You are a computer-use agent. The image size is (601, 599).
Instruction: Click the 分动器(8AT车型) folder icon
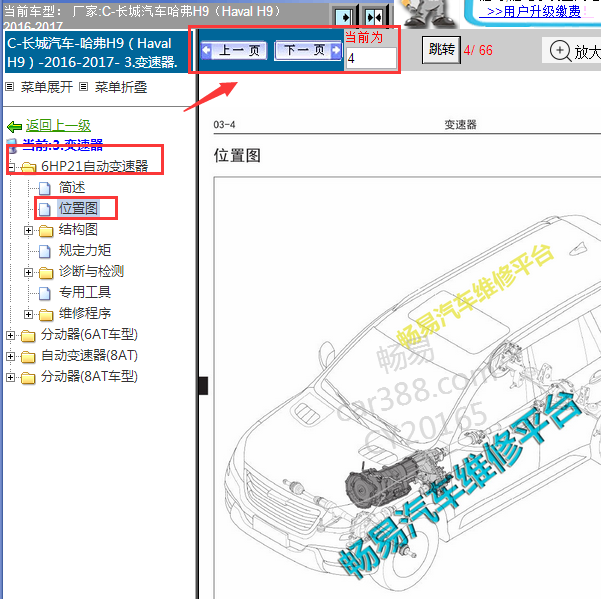28,378
